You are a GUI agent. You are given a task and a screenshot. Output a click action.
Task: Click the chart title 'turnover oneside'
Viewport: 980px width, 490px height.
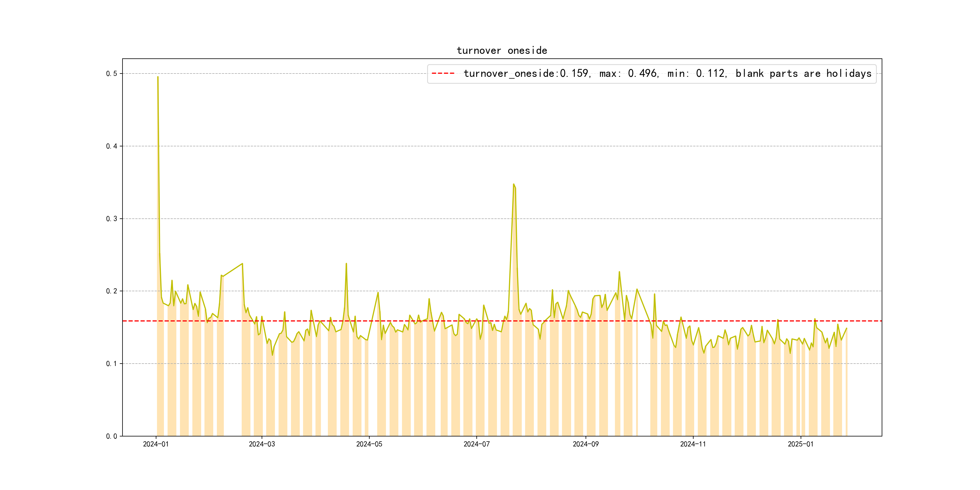pyautogui.click(x=501, y=51)
